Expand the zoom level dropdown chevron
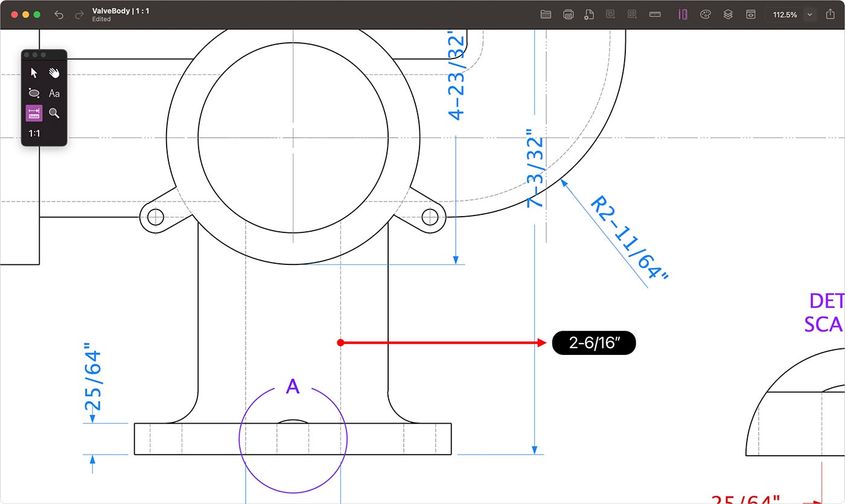Screen dimensions: 845x504 point(809,14)
